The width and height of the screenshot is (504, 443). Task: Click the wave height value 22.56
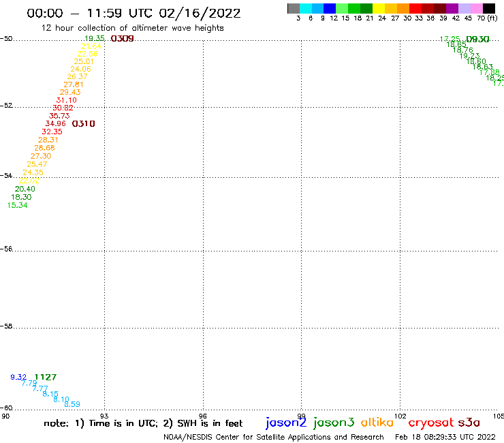tap(87, 54)
